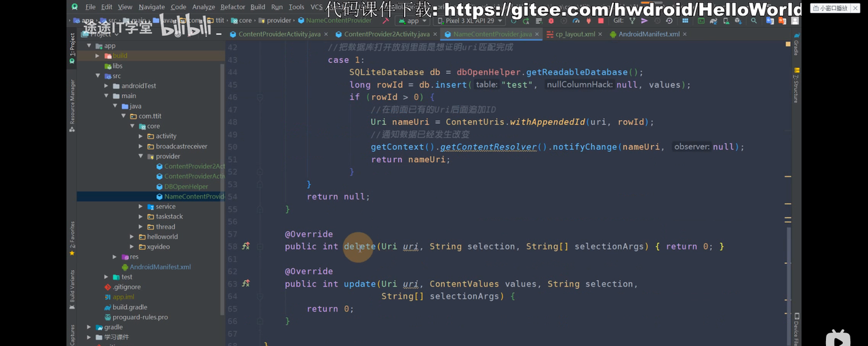Click override gutter icon beside delete method
The height and width of the screenshot is (346, 868).
[x=245, y=246]
